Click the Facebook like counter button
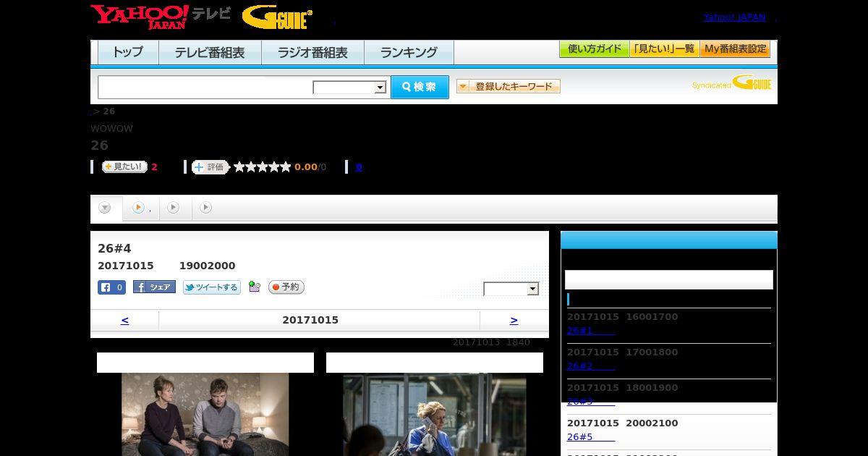The width and height of the screenshot is (868, 456). [111, 287]
